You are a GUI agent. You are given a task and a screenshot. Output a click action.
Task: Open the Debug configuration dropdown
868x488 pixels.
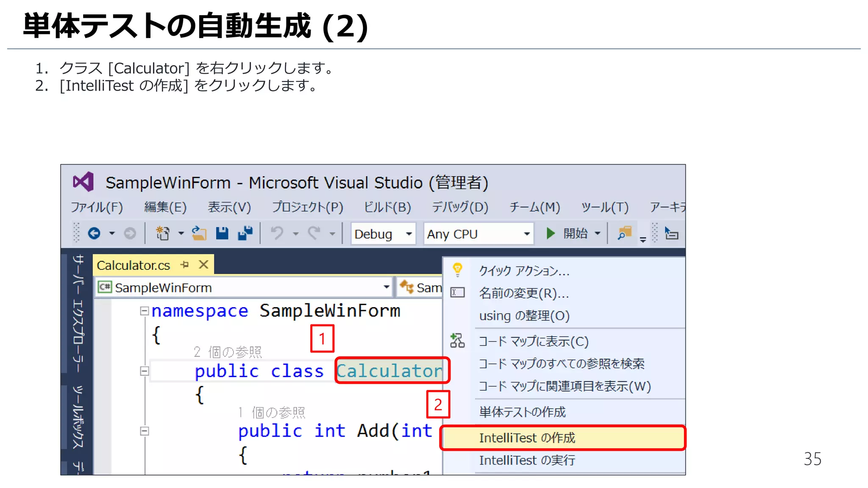(x=383, y=233)
